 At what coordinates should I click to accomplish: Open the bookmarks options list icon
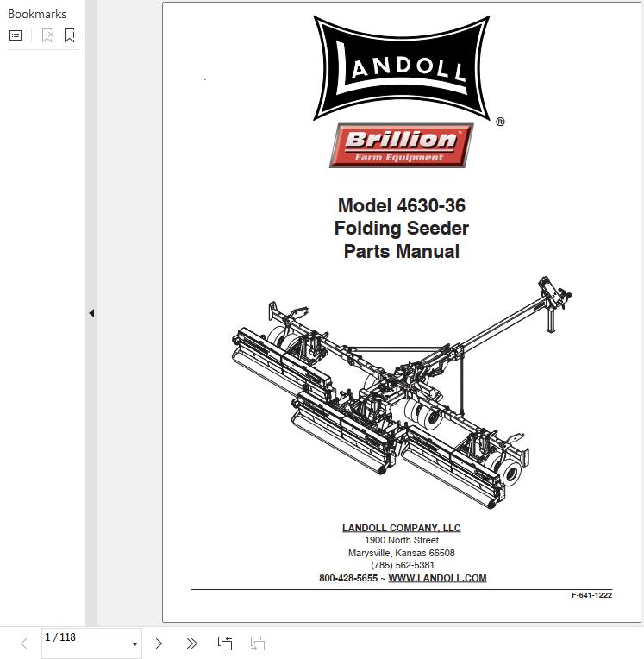(16, 35)
